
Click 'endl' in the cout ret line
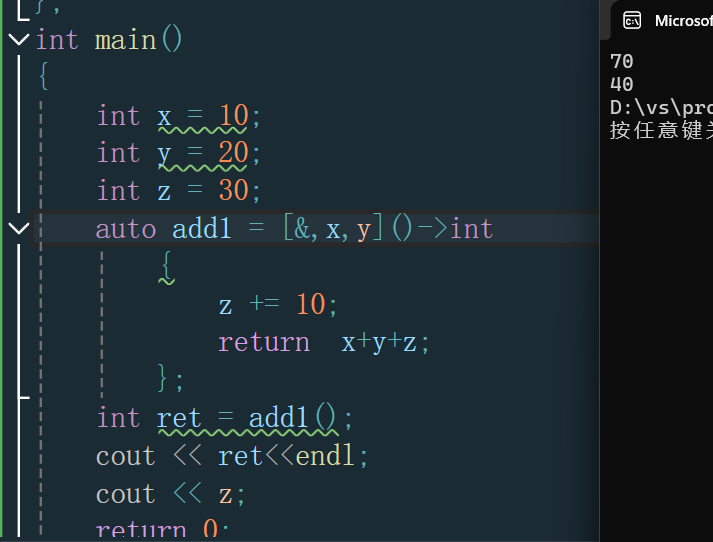click(325, 455)
